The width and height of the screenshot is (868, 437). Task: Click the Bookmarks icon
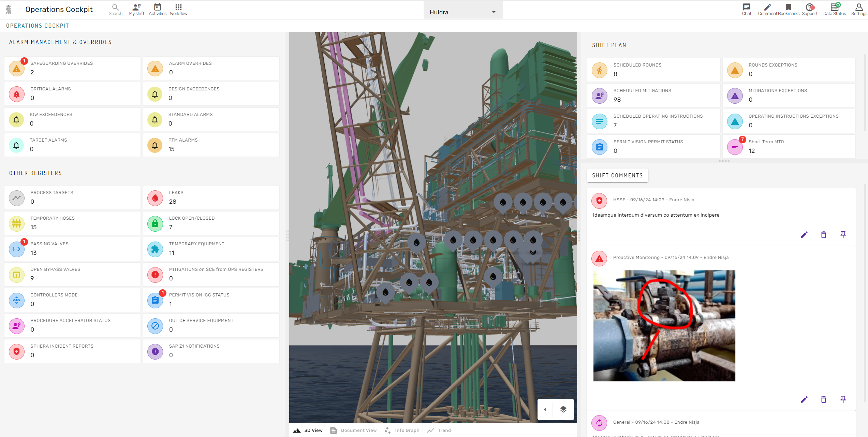(x=788, y=9)
